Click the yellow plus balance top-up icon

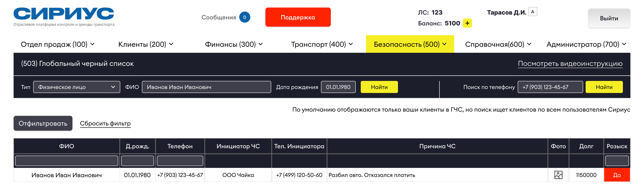click(x=467, y=23)
